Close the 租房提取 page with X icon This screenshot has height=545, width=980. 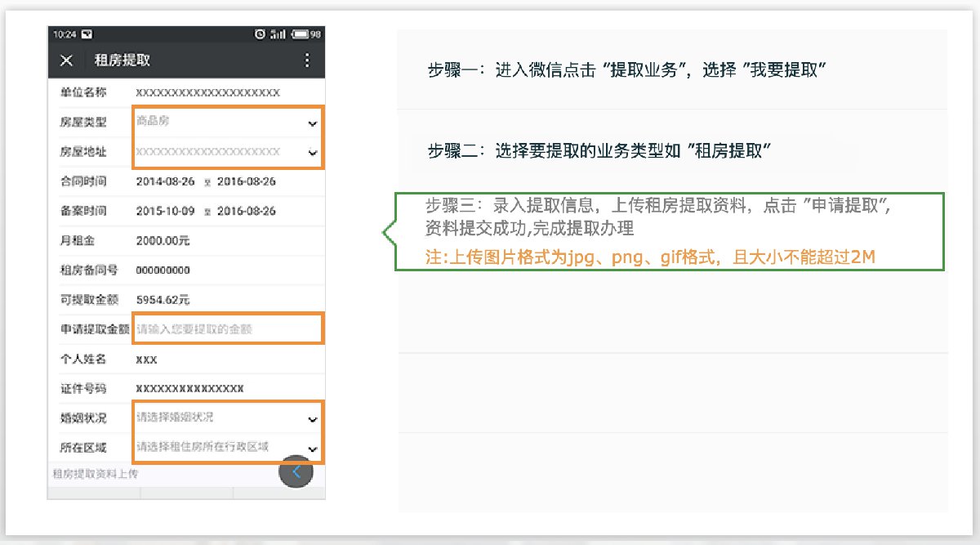click(67, 60)
